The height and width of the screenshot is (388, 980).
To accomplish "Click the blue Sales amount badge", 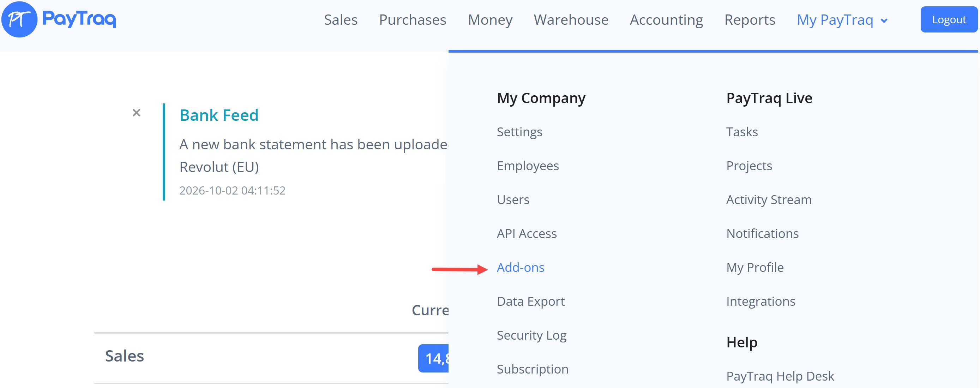I will pyautogui.click(x=433, y=358).
